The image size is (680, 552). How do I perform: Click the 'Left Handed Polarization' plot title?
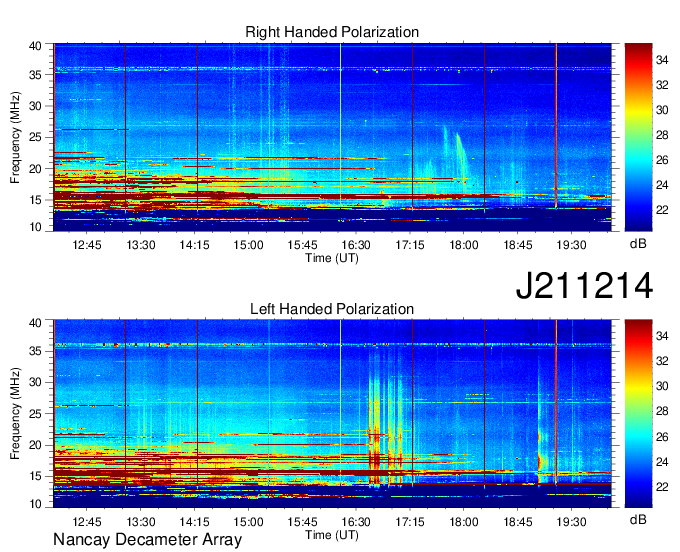click(x=332, y=309)
